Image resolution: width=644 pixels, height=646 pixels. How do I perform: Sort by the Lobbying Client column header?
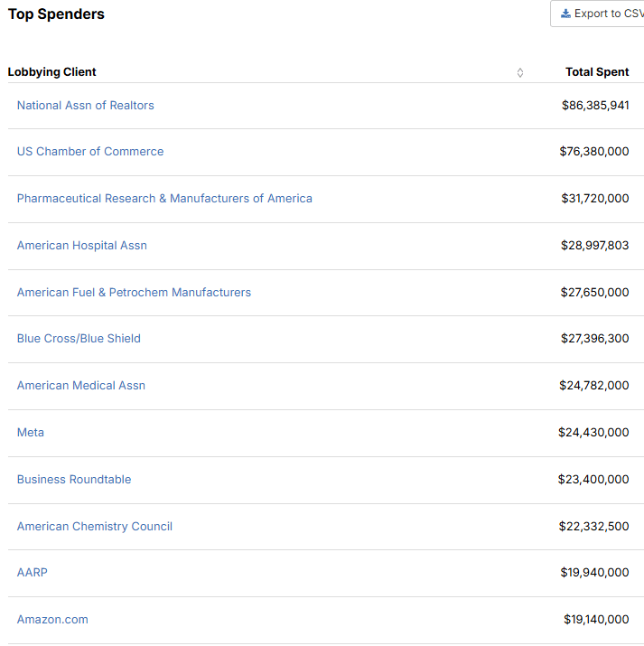(51, 71)
